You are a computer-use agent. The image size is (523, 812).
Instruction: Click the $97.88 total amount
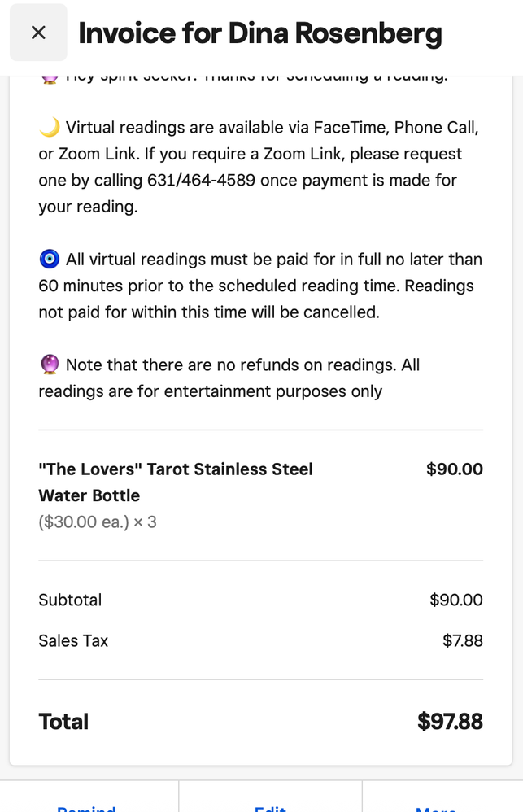point(450,722)
